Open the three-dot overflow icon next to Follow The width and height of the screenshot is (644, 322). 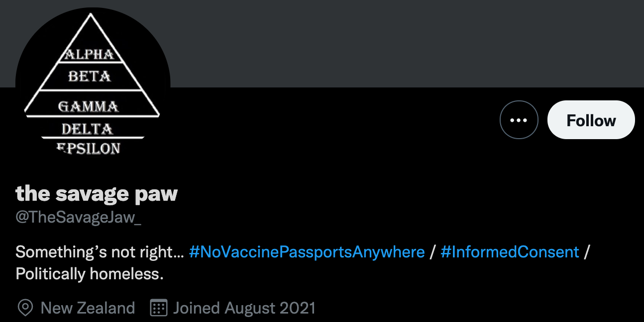[519, 120]
